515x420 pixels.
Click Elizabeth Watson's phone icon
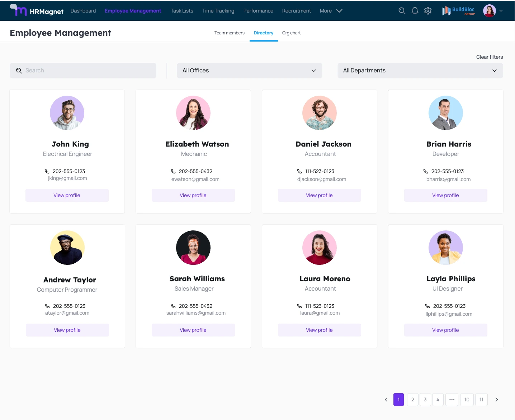(173, 171)
